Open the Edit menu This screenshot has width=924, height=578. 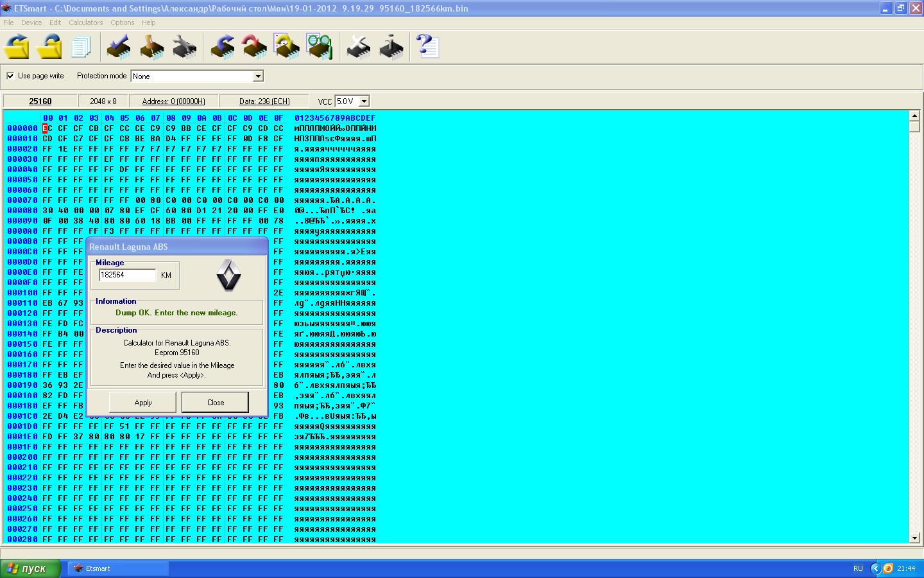coord(55,22)
